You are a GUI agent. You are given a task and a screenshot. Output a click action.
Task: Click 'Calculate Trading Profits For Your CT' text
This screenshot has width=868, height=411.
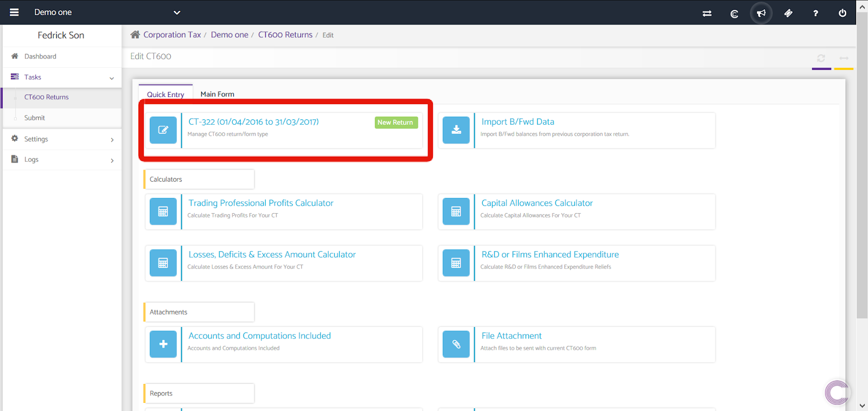(x=233, y=215)
